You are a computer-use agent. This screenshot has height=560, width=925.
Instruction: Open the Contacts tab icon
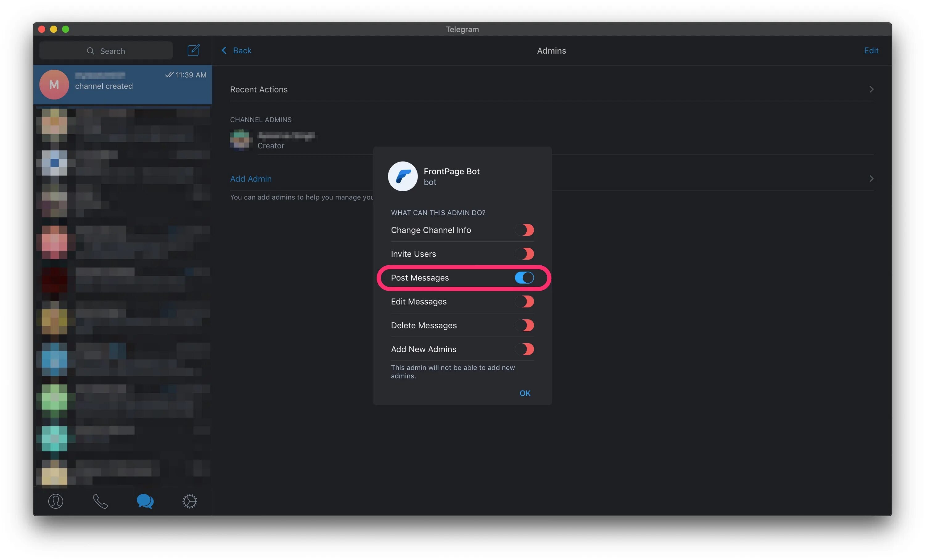coord(55,501)
